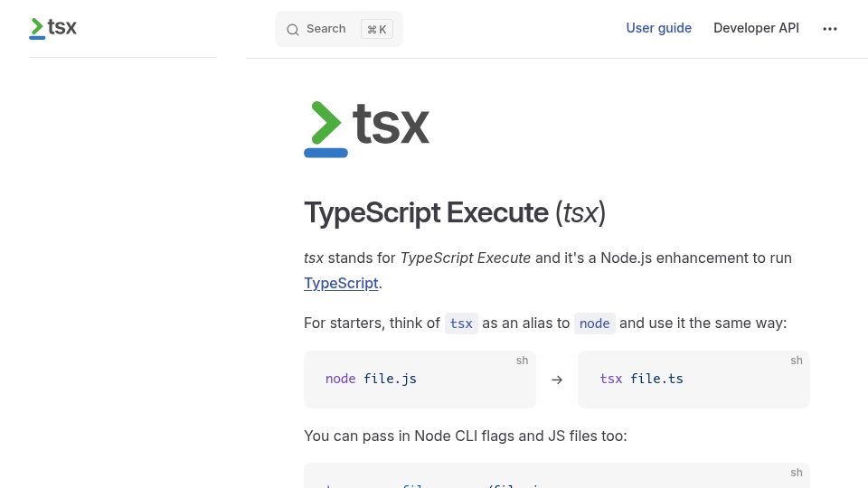
Task: Click the ⌘K shortcut badge
Action: 377,29
